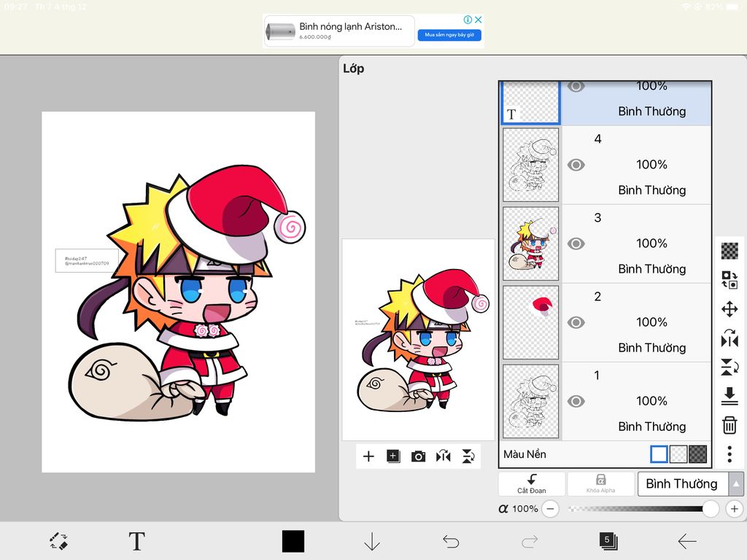Tap the layer select/invert icon
Screen dimensions: 747x560
coord(729,279)
